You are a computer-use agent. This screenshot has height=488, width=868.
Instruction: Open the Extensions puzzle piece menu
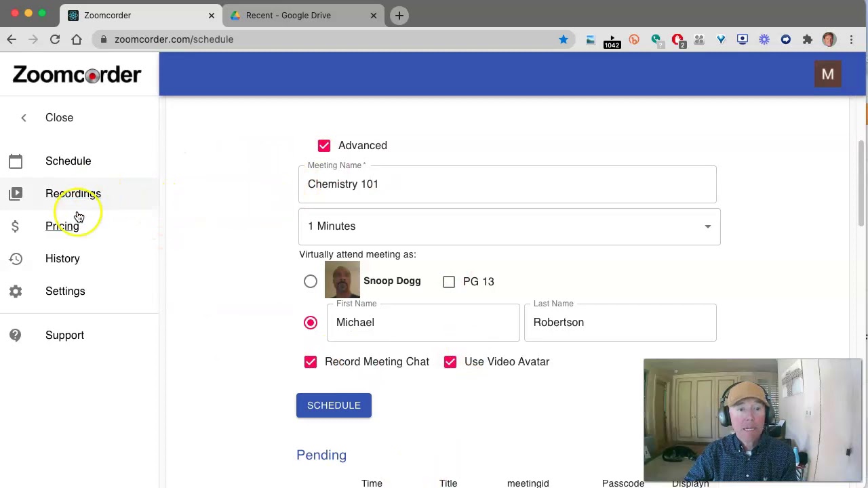click(x=808, y=39)
